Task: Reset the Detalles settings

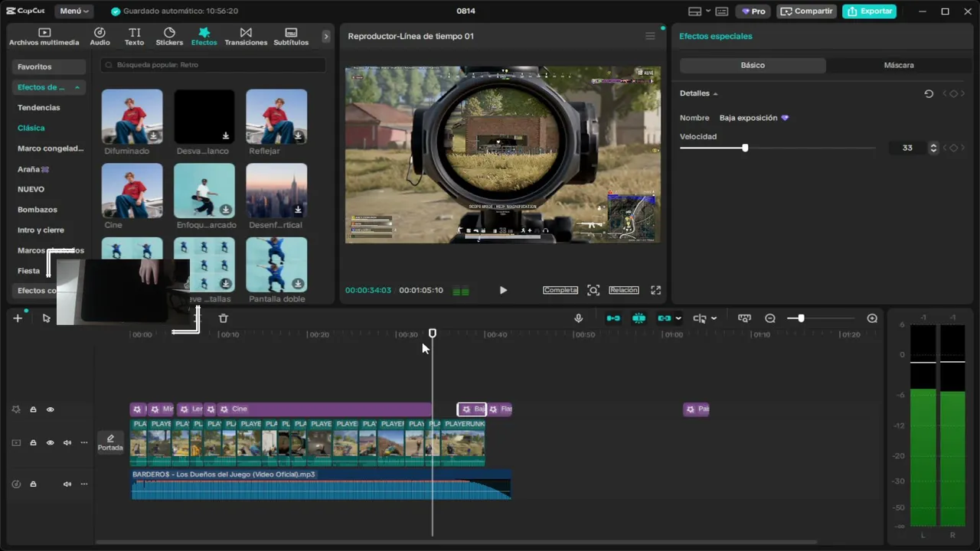Action: 929,93
